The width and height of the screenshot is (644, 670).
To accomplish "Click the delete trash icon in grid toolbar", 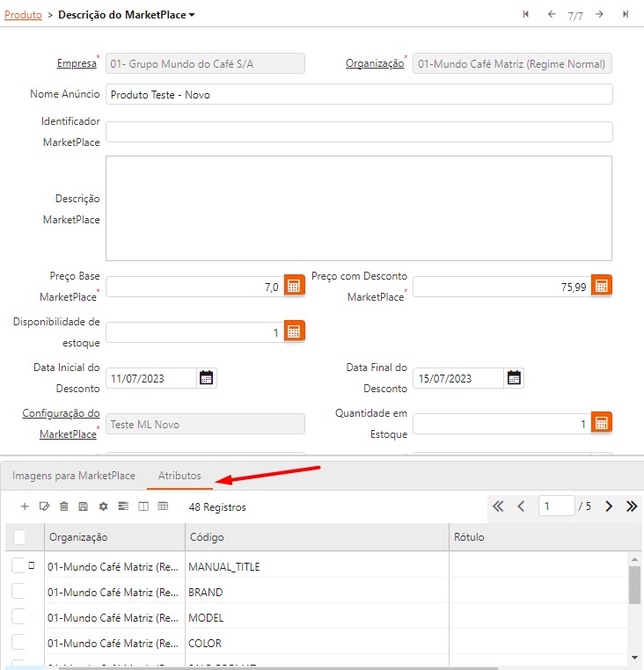I will click(63, 506).
